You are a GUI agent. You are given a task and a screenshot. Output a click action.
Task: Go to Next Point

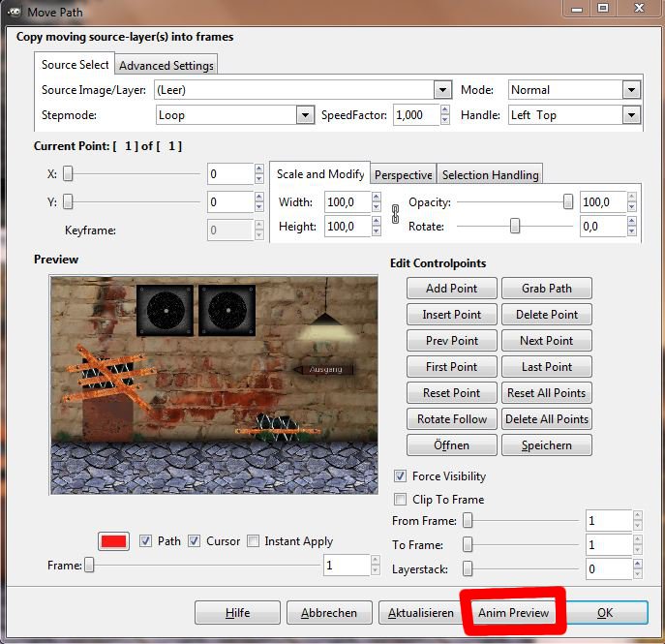tap(547, 341)
